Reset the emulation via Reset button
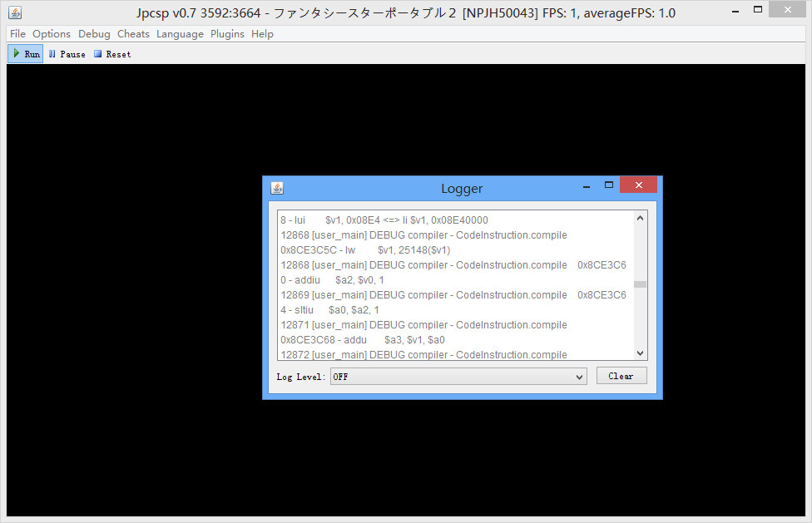This screenshot has height=523, width=812. click(x=111, y=54)
